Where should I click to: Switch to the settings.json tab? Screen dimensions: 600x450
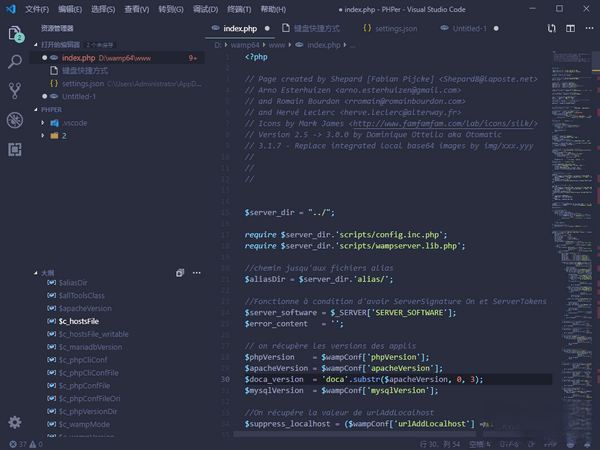point(390,28)
